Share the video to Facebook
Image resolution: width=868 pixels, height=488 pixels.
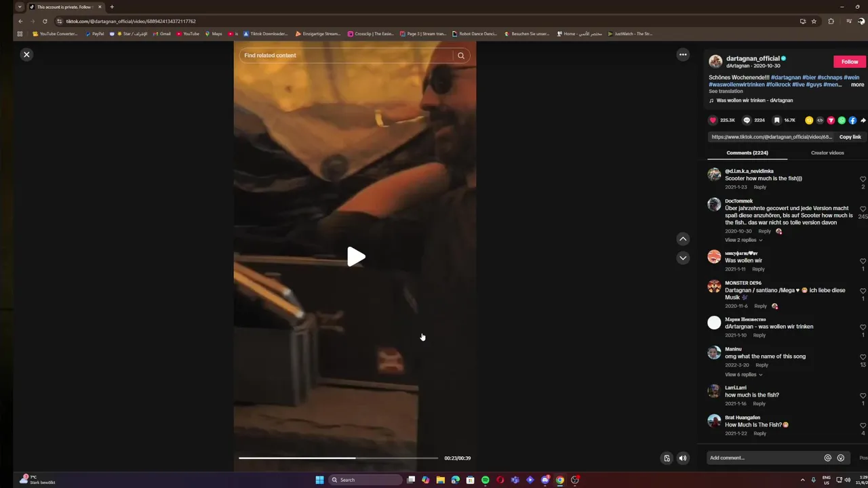(x=852, y=120)
